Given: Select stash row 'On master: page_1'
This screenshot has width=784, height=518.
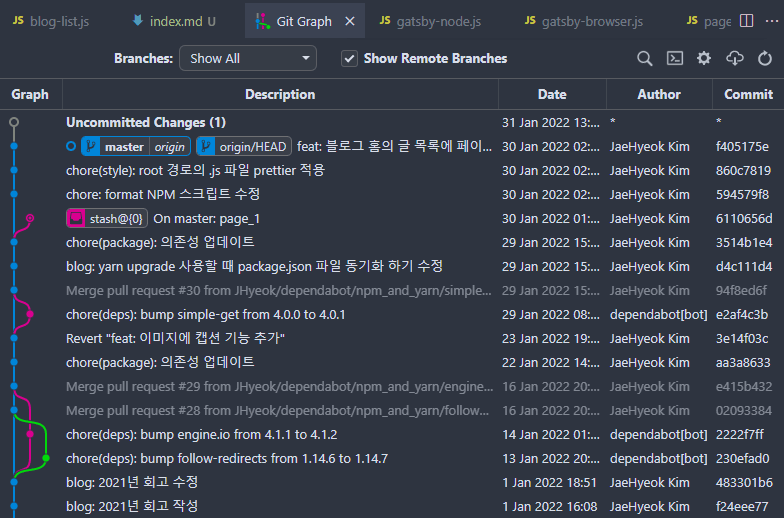Looking at the screenshot, I should coord(392,218).
